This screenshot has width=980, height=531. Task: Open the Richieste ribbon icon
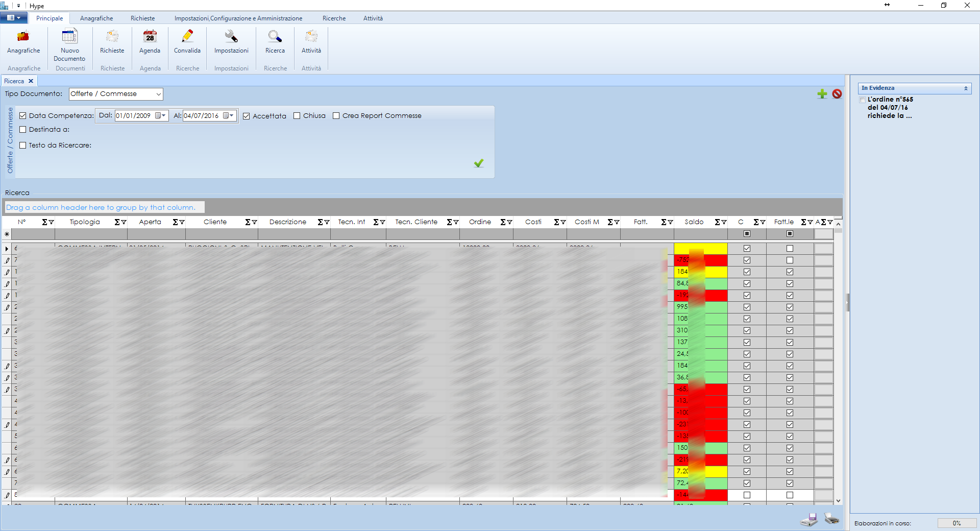tap(112, 42)
